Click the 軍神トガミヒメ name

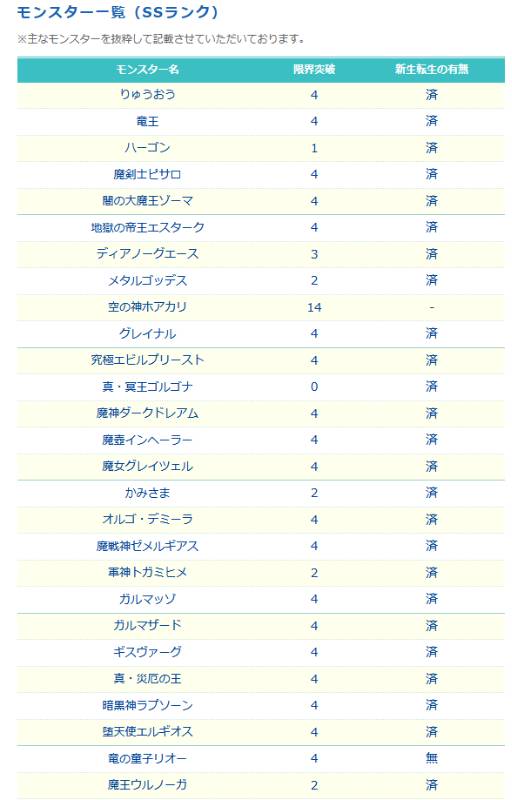147,572
